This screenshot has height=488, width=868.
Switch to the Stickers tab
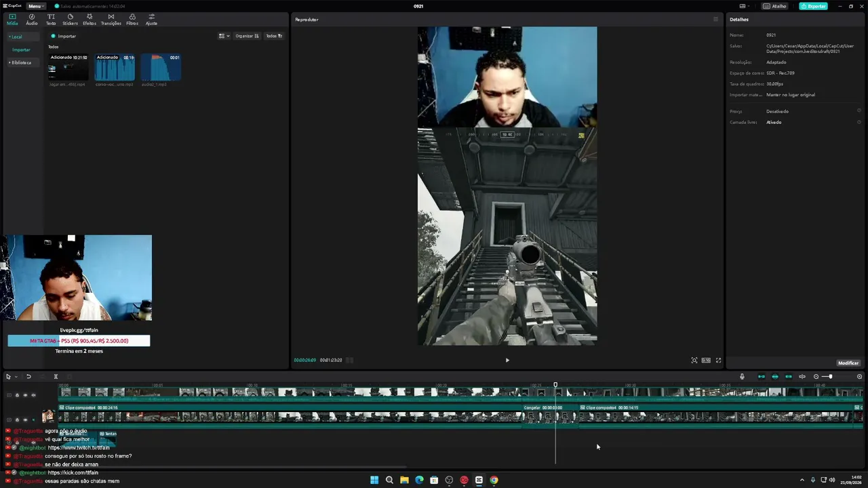pyautogui.click(x=70, y=20)
